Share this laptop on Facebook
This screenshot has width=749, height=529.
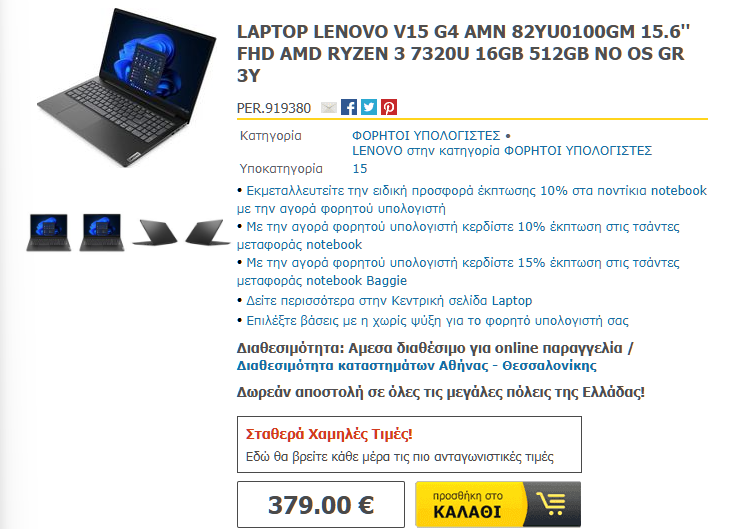(349, 107)
